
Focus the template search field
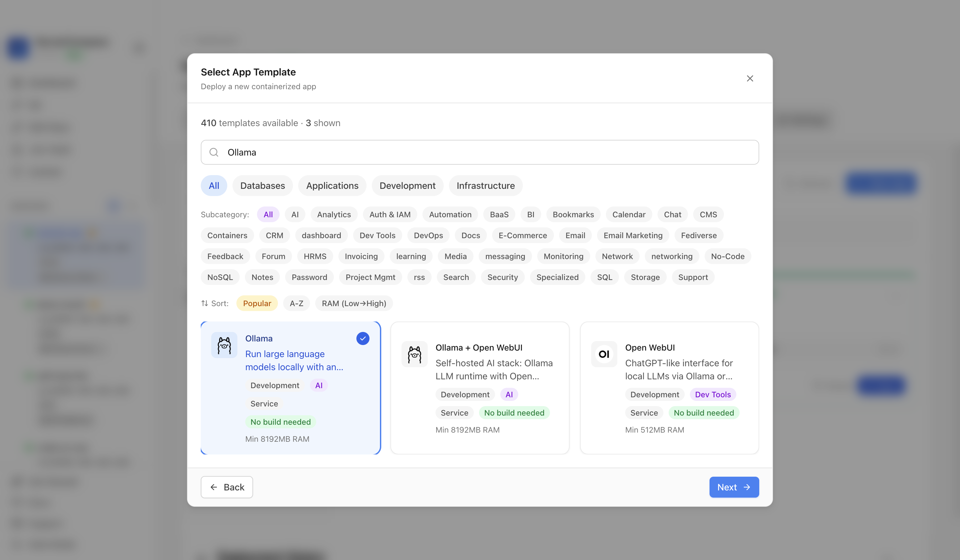click(480, 152)
